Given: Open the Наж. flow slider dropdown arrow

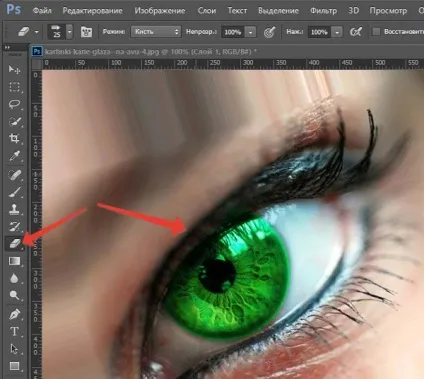Looking at the screenshot, I should click(x=337, y=32).
